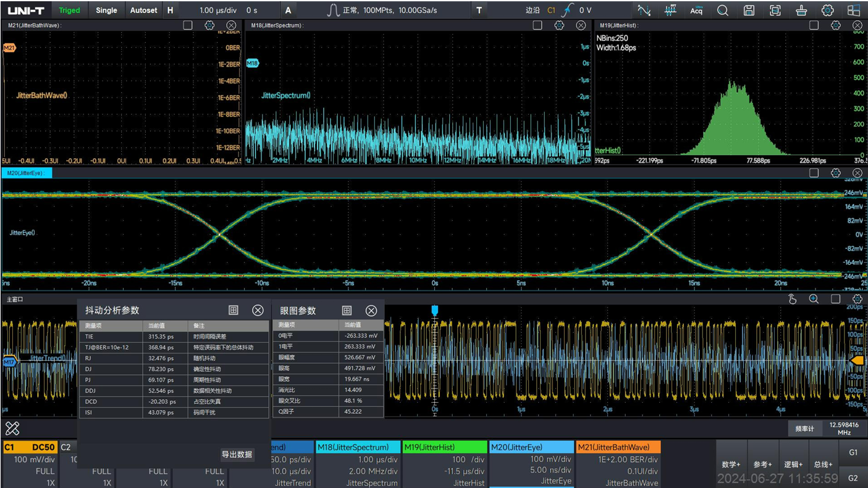The width and height of the screenshot is (868, 488).
Task: Open settings gear of M18 JitterSpectrum window
Action: tap(559, 25)
